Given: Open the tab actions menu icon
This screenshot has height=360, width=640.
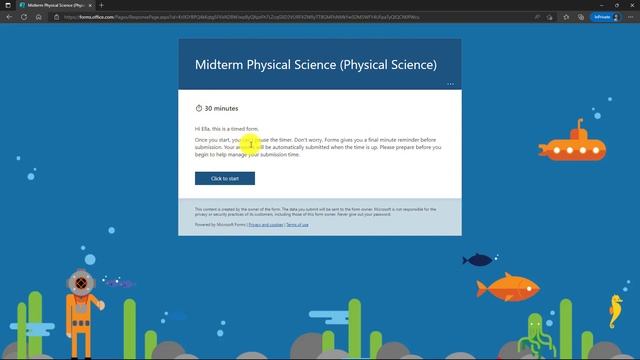Looking at the screenshot, I should click(8, 5).
